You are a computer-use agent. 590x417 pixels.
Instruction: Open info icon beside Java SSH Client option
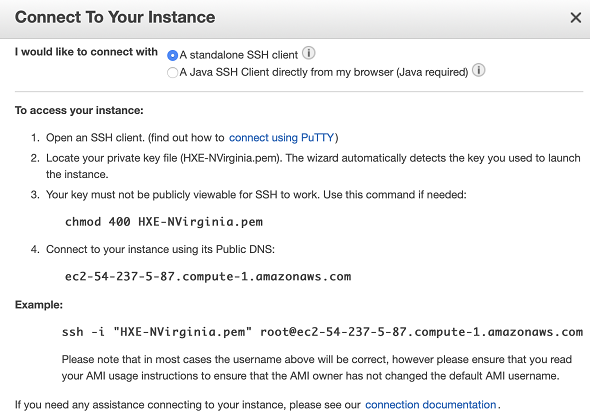tap(479, 70)
